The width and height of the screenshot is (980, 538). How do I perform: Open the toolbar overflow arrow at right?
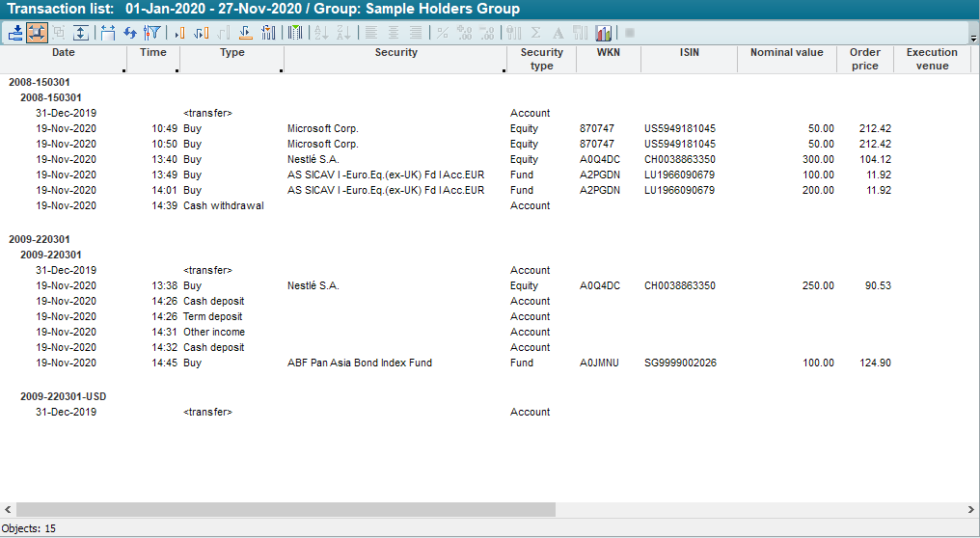pos(973,39)
